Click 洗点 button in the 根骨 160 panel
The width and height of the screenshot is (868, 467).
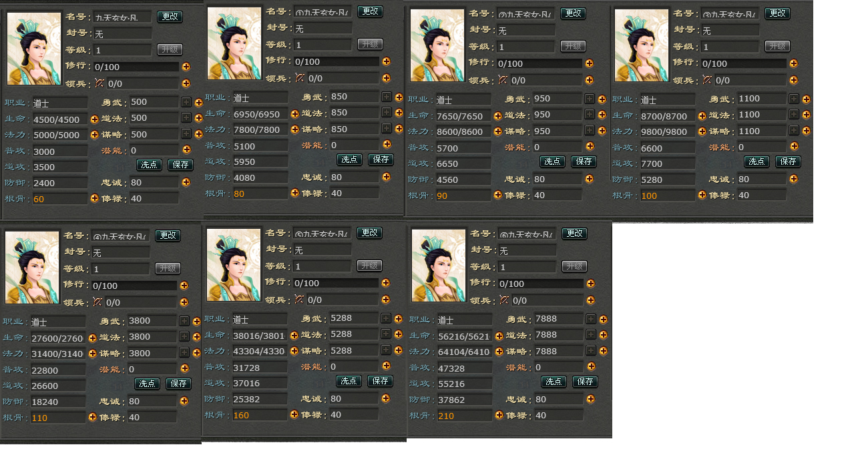pyautogui.click(x=349, y=381)
